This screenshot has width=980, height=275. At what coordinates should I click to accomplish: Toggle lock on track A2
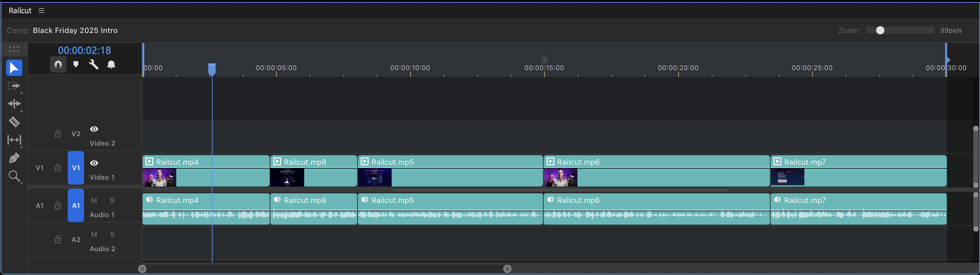point(58,239)
